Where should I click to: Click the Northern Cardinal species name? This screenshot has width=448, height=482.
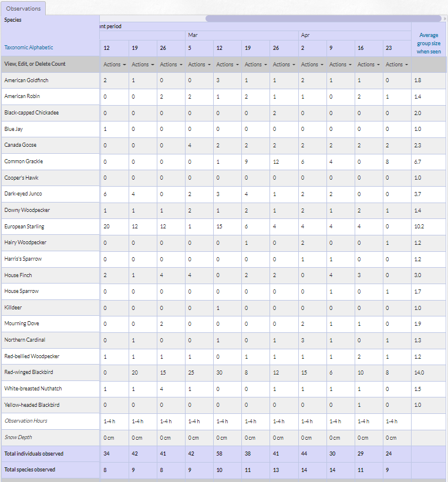(25, 340)
